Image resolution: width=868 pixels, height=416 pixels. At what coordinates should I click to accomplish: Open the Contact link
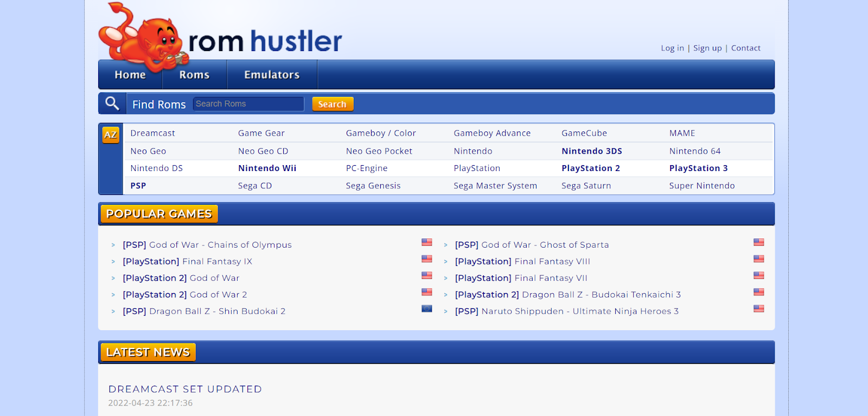click(746, 48)
